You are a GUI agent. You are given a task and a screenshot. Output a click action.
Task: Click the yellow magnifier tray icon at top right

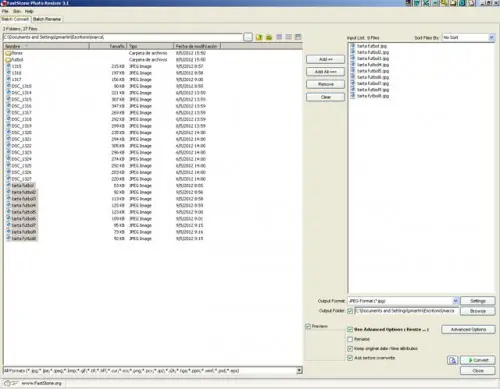444,3
